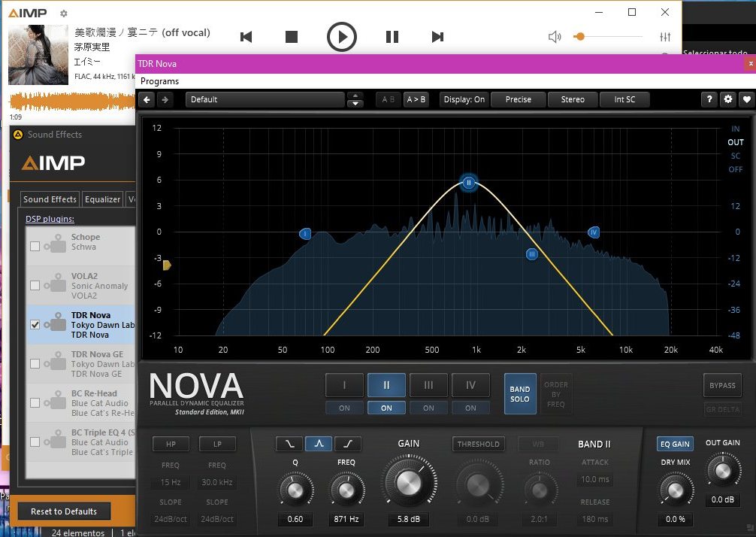Open the Programs menu
The image size is (756, 537).
(159, 81)
